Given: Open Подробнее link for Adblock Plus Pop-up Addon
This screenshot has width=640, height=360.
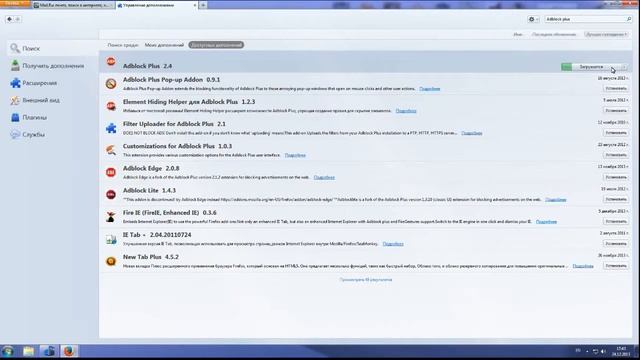Looking at the screenshot, I should click(429, 89).
